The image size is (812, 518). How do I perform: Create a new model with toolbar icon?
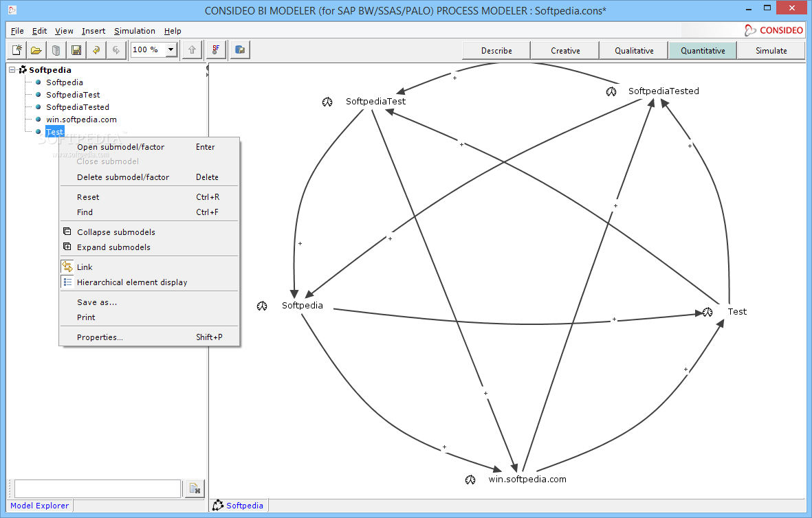pyautogui.click(x=17, y=50)
